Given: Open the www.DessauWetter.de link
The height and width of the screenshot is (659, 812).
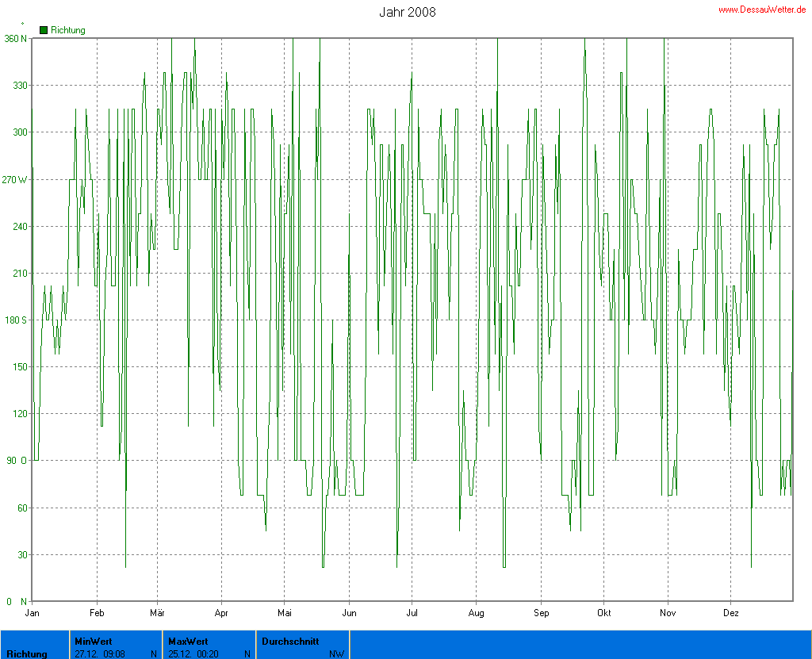Looking at the screenshot, I should [x=761, y=10].
